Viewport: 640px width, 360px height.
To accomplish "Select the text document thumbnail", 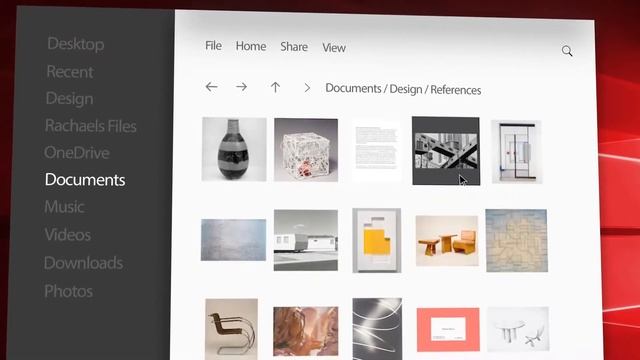I will coord(376,150).
